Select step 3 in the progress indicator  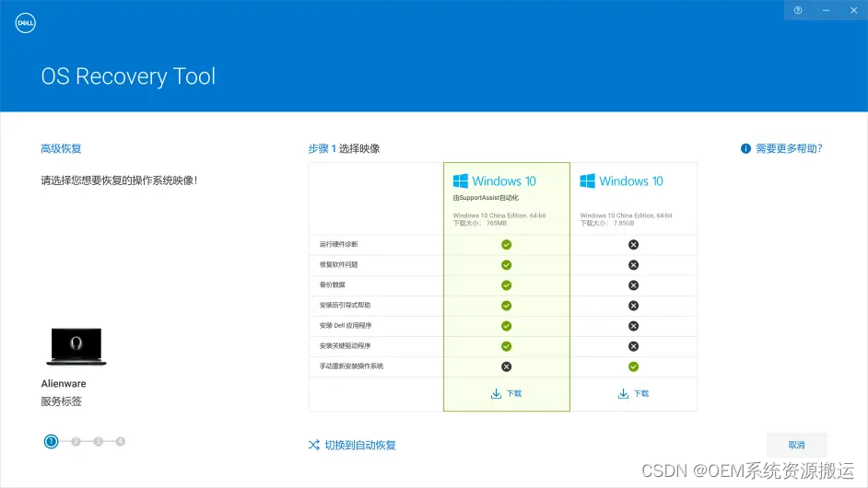[98, 442]
